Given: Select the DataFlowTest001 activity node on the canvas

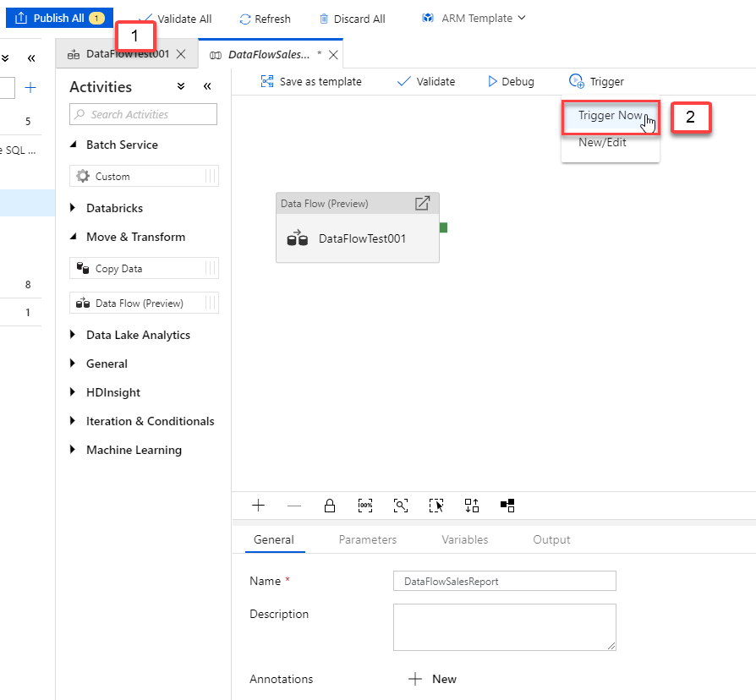Looking at the screenshot, I should (x=357, y=238).
